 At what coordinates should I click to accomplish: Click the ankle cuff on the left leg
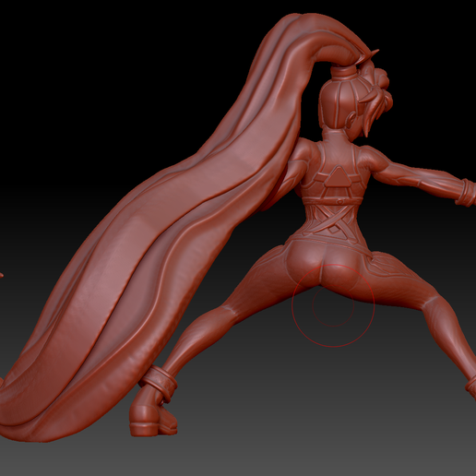tap(159, 383)
